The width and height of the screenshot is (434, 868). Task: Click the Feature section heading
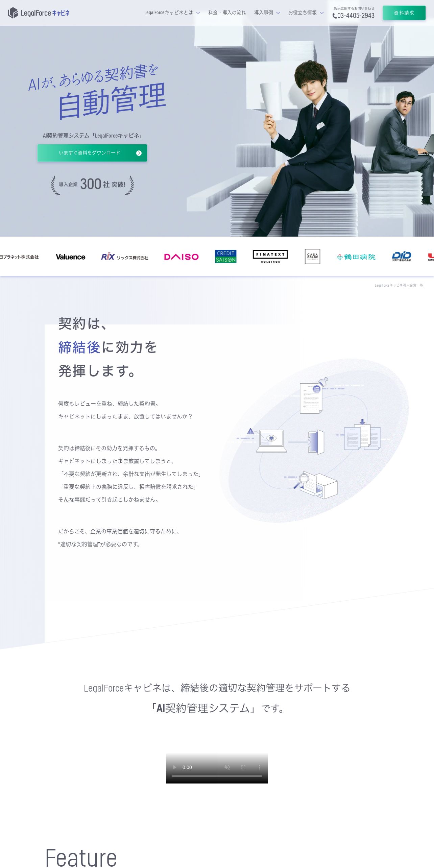81,858
